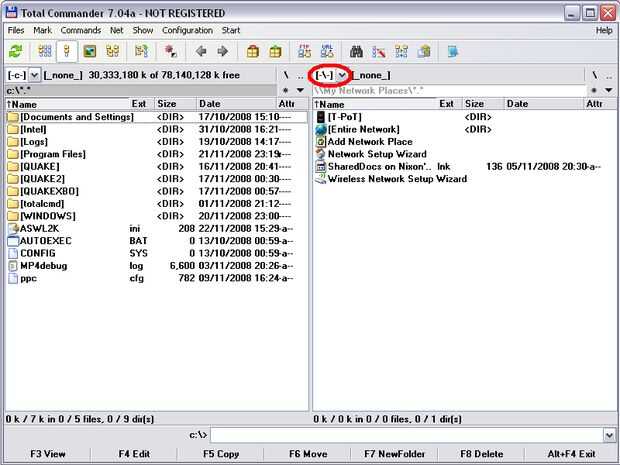Open the Files menu
The image size is (620, 465).
pyautogui.click(x=16, y=30)
